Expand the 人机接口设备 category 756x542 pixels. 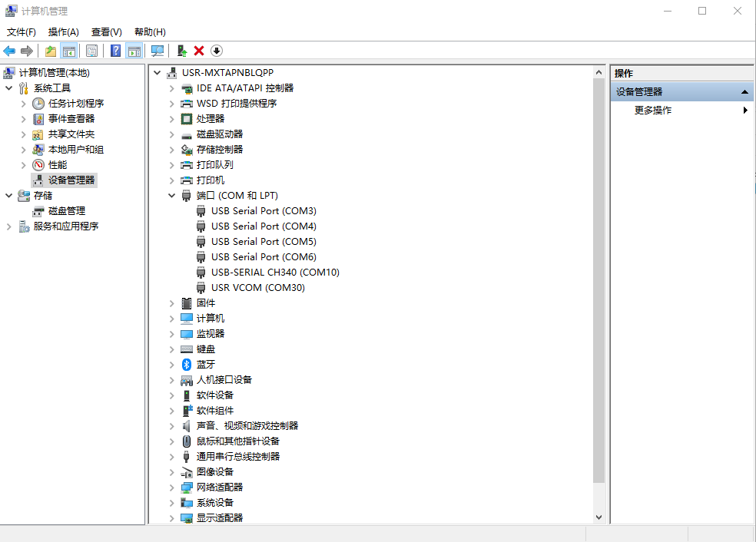point(171,380)
